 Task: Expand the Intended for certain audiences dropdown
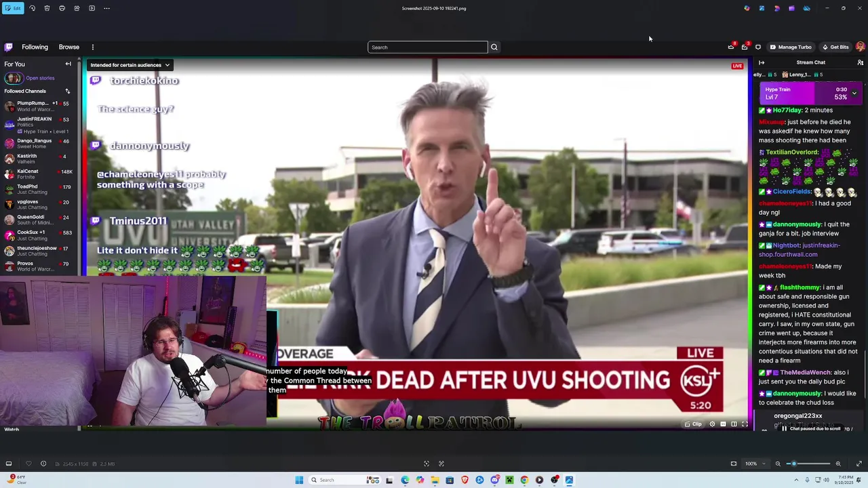[x=130, y=65]
